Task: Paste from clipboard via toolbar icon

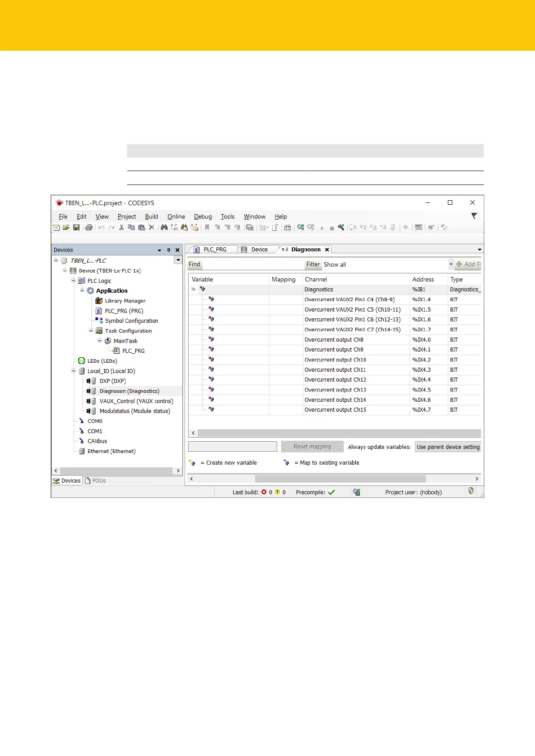Action: [x=141, y=228]
